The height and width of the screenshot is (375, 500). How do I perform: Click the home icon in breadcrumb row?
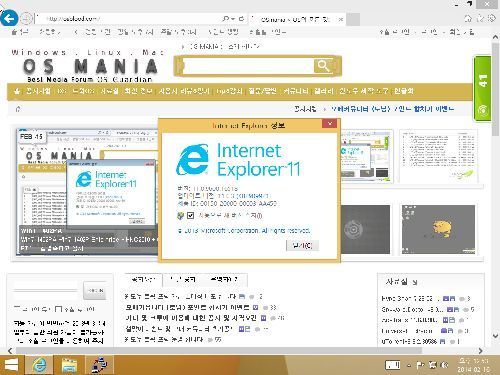pos(18,109)
